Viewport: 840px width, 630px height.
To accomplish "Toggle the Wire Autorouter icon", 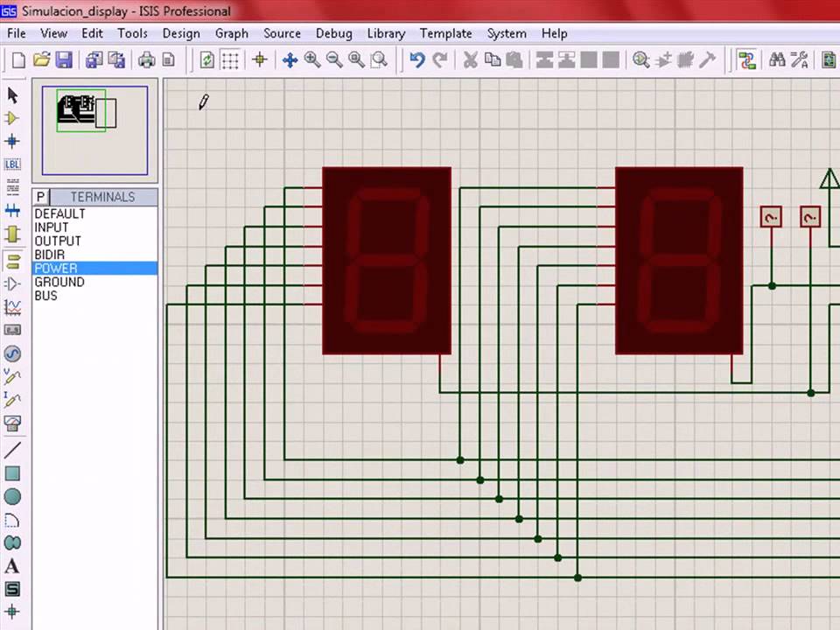I will pyautogui.click(x=746, y=59).
